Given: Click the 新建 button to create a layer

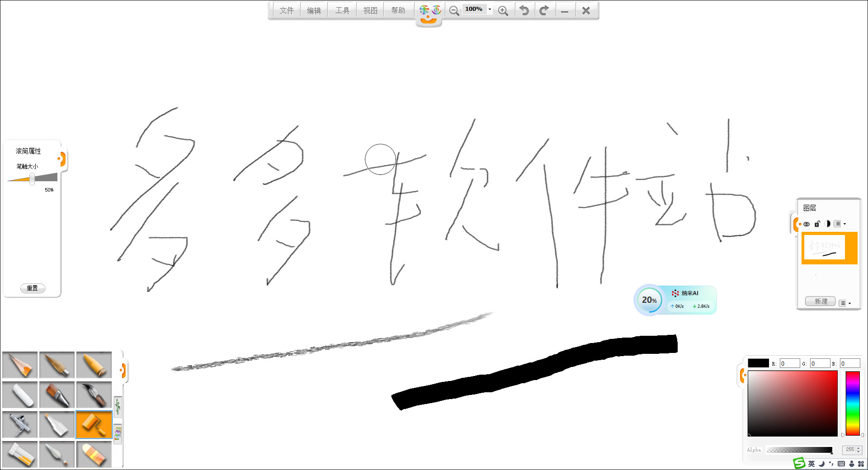Looking at the screenshot, I should pos(820,301).
